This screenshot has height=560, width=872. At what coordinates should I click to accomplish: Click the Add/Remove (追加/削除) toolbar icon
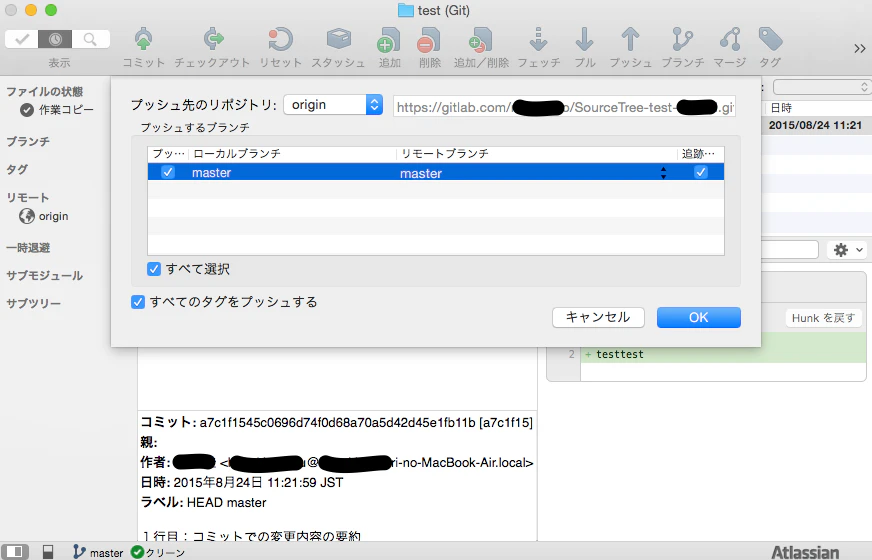[x=480, y=40]
